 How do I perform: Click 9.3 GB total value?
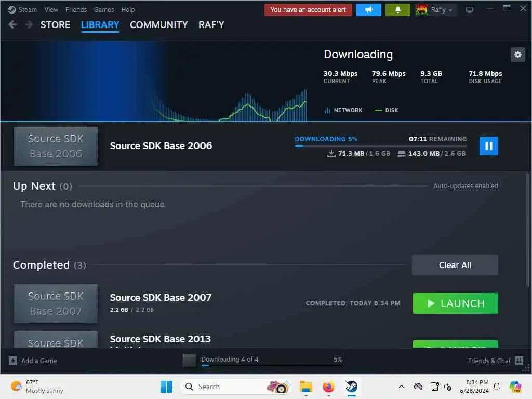pos(431,74)
